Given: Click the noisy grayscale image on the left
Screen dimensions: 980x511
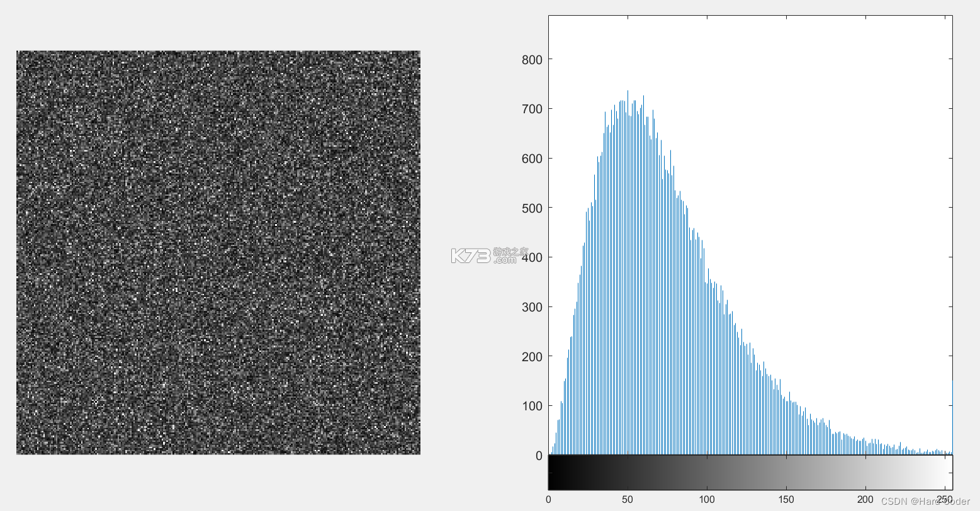Looking at the screenshot, I should (x=218, y=252).
